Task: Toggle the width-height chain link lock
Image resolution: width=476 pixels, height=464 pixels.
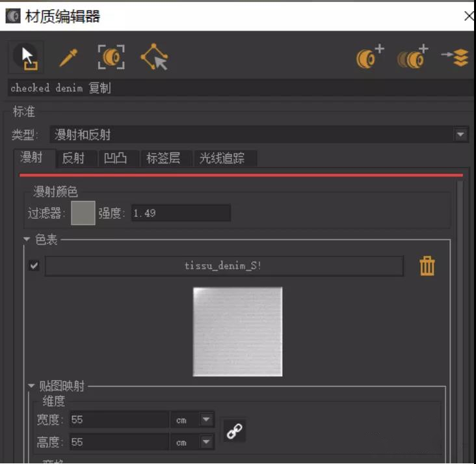Action: [x=234, y=431]
